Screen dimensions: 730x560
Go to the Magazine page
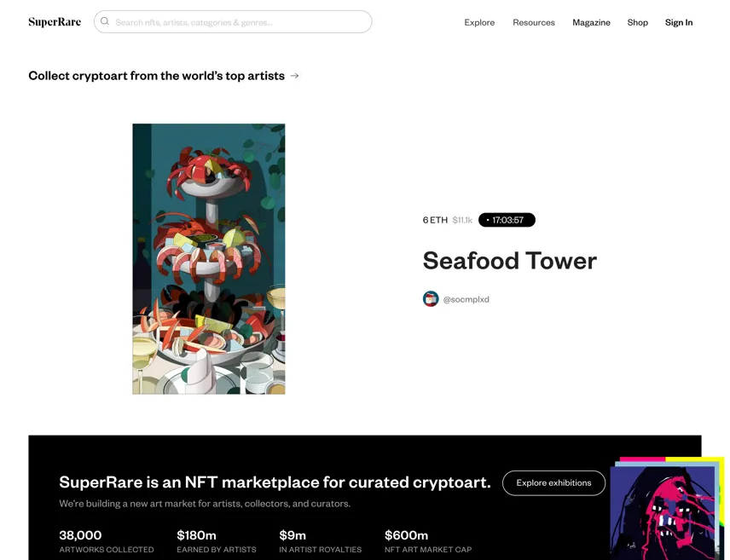(x=591, y=22)
